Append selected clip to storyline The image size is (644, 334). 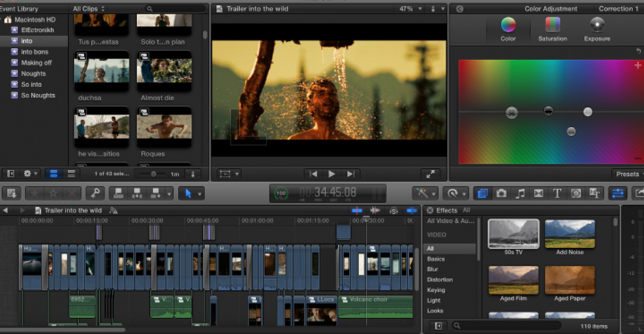tap(155, 193)
